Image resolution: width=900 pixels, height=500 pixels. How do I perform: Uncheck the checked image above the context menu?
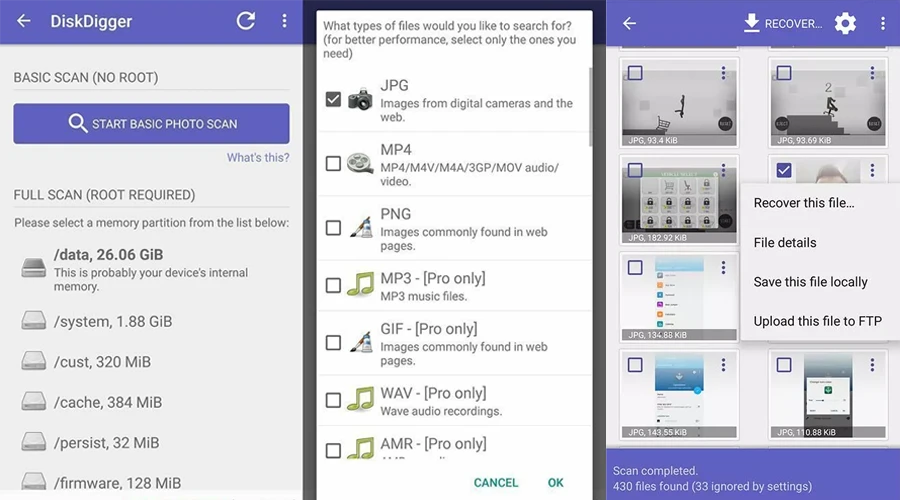pyautogui.click(x=783, y=170)
